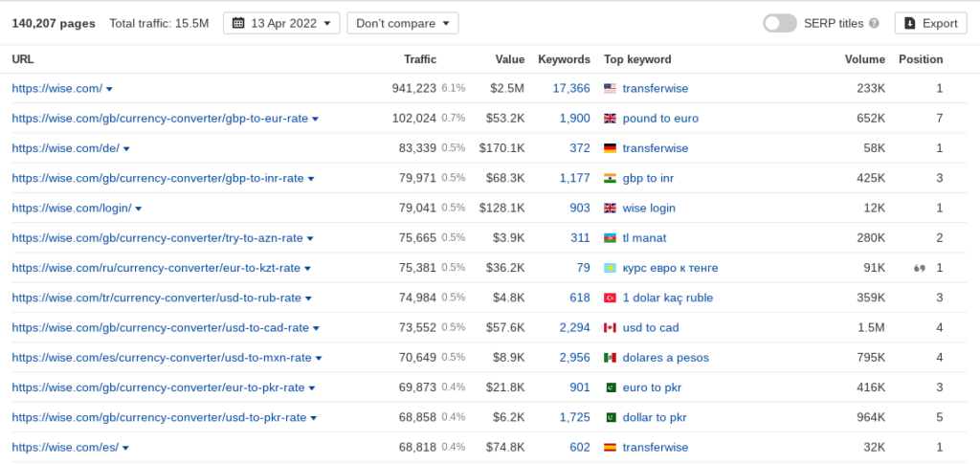Expand the eur-to-kzt-rate URL caret
The height and width of the screenshot is (464, 980).
pos(307,269)
